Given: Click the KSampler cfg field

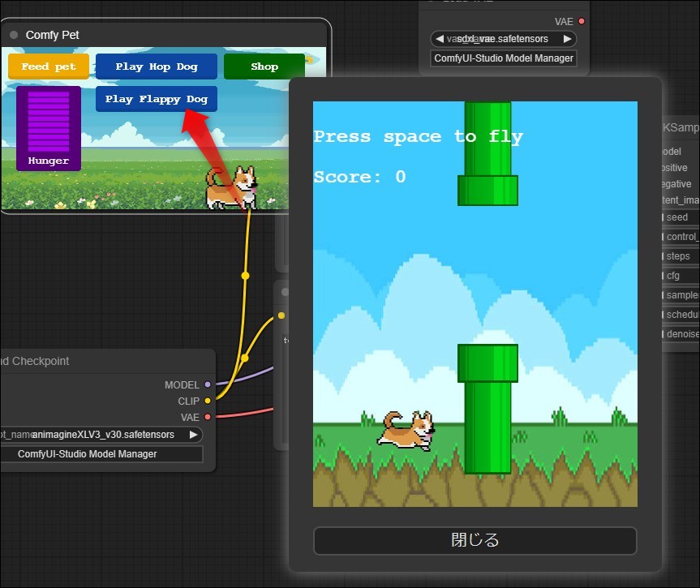Looking at the screenshot, I should tap(681, 276).
